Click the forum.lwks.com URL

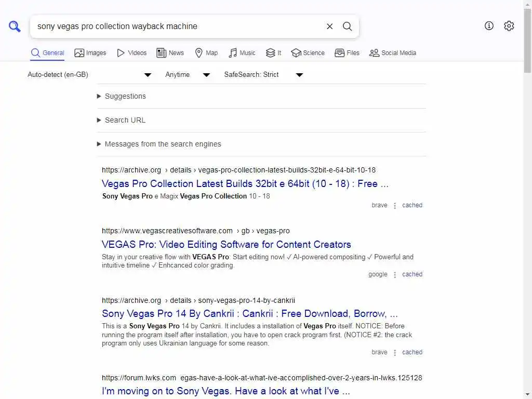point(262,378)
